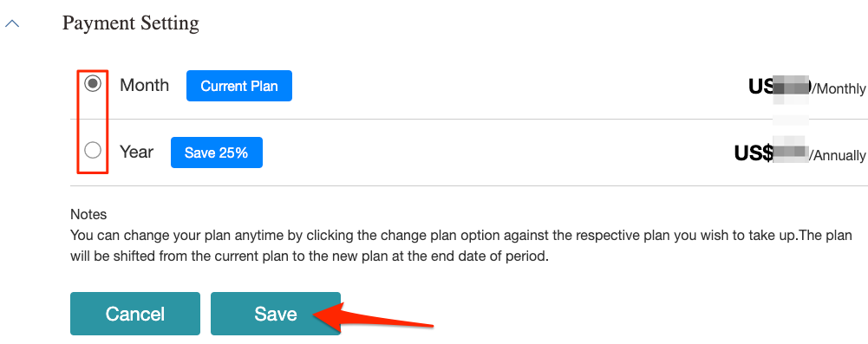Click the Payment Setting heading
The width and height of the screenshot is (868, 344).
point(131,23)
